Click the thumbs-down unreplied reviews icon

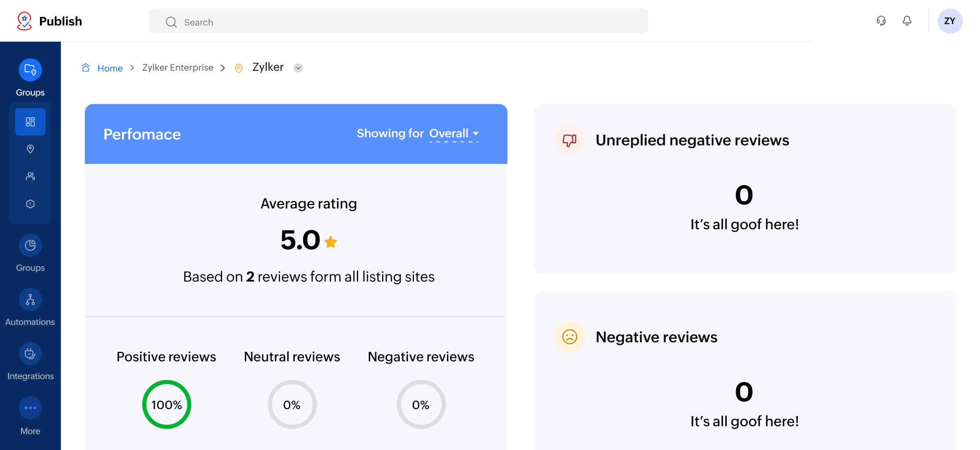point(570,140)
